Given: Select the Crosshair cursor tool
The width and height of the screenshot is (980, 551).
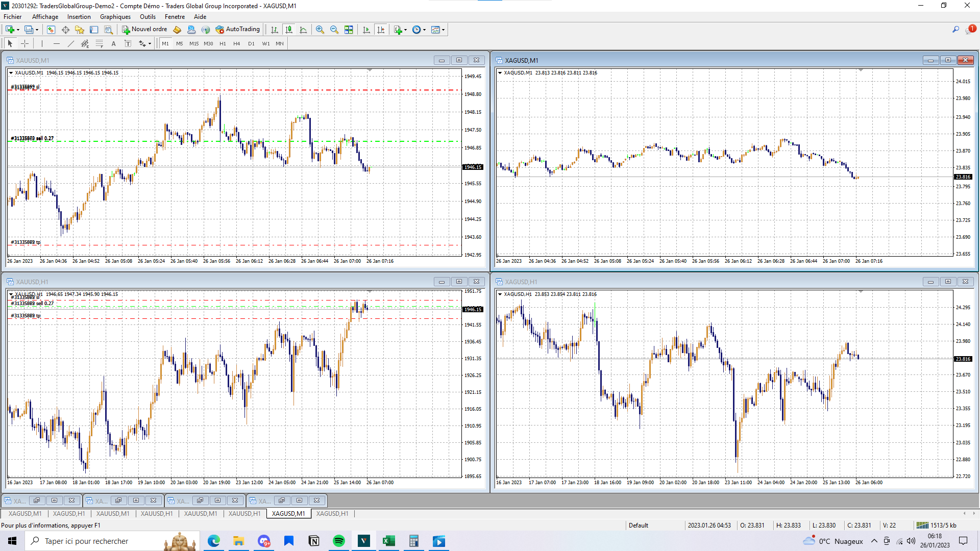Looking at the screenshot, I should pos(24,44).
